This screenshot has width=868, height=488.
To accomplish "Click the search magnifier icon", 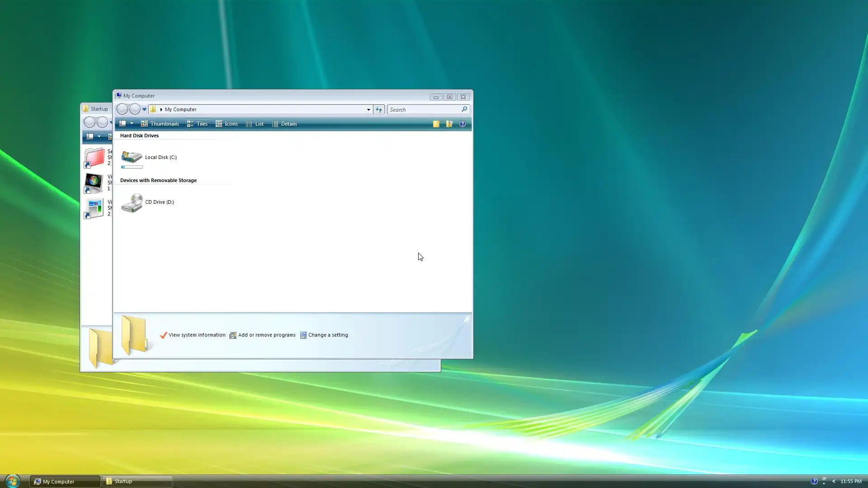I will click(464, 109).
